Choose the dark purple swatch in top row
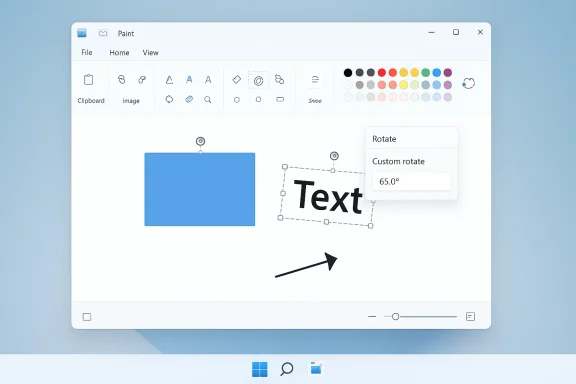Image resolution: width=576 pixels, height=384 pixels. [x=447, y=73]
